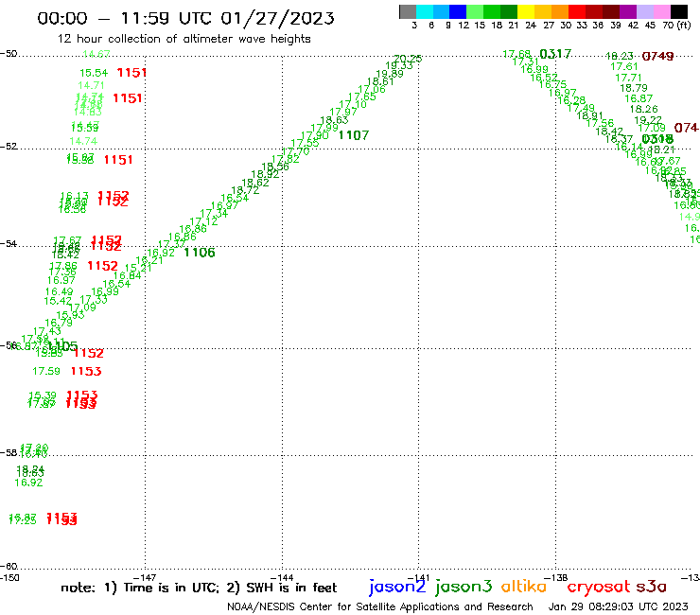Click the '18.79' value on the right track

pyautogui.click(x=634, y=88)
